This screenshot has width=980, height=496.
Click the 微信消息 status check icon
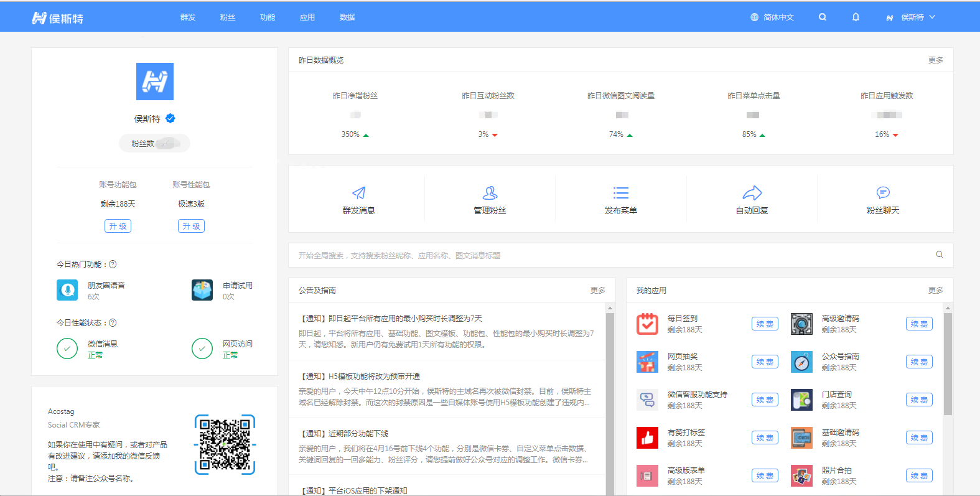click(x=67, y=349)
